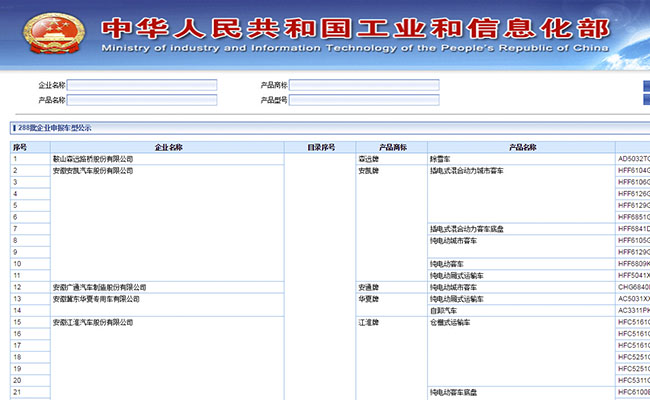650x400 pixels.
Task: Click sequence number 8 cell
Action: click(x=30, y=240)
